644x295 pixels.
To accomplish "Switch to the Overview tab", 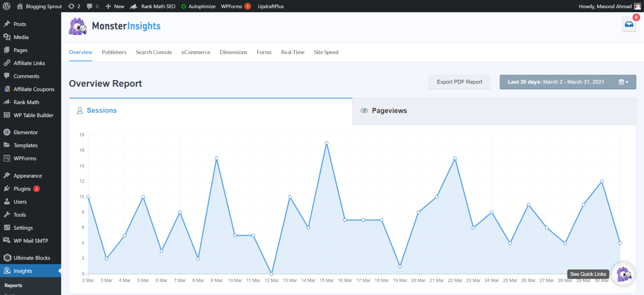I will [80, 52].
